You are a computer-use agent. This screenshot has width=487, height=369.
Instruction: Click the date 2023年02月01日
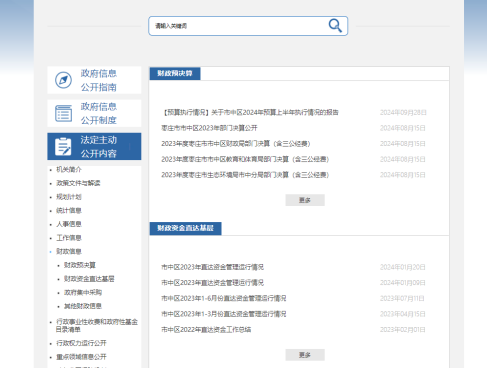403,330
